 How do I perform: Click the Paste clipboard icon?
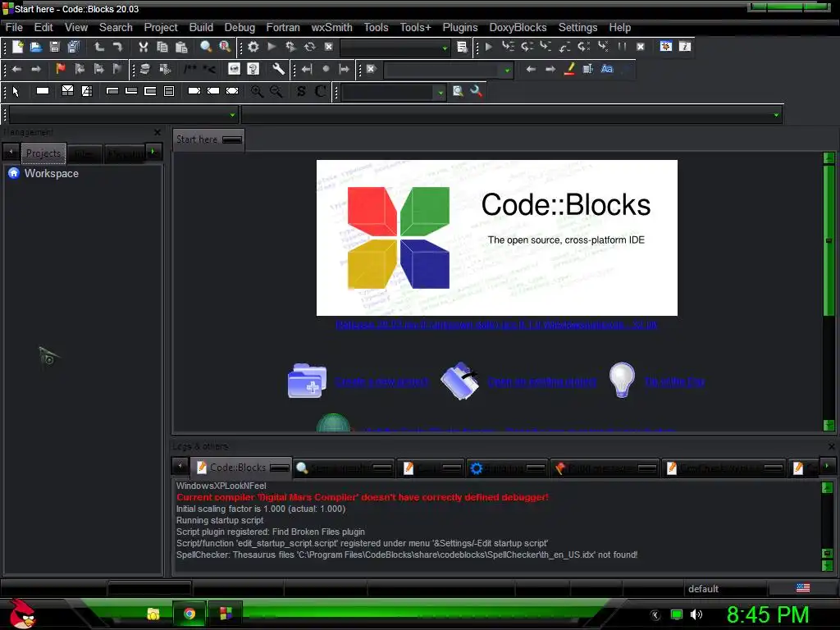tap(181, 47)
